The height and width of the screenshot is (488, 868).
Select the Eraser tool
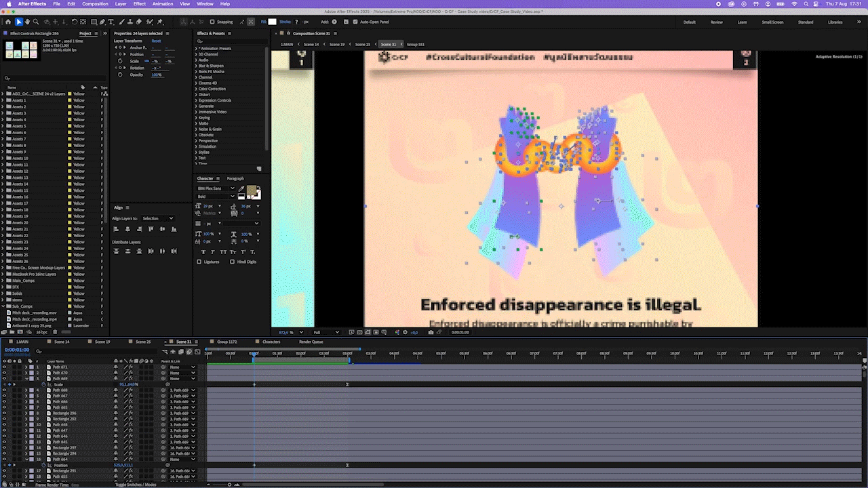[x=140, y=22]
